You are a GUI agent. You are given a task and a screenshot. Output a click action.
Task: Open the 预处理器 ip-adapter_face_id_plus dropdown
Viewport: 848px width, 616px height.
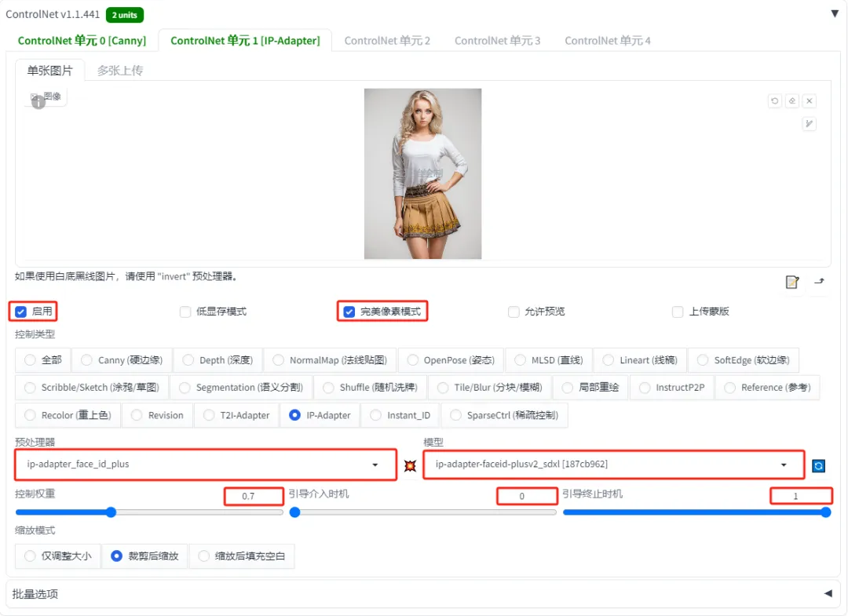[x=206, y=465]
